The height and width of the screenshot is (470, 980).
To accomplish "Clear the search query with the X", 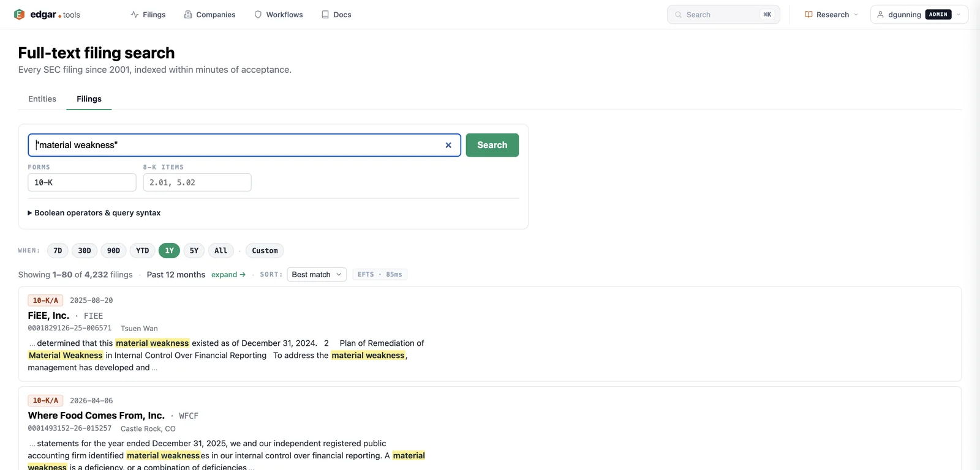I will click(x=448, y=145).
